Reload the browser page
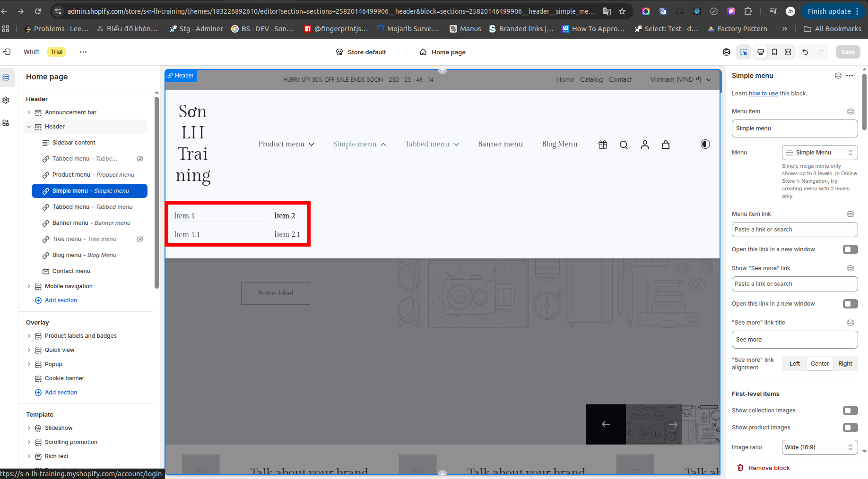The width and height of the screenshot is (868, 479). (x=38, y=11)
